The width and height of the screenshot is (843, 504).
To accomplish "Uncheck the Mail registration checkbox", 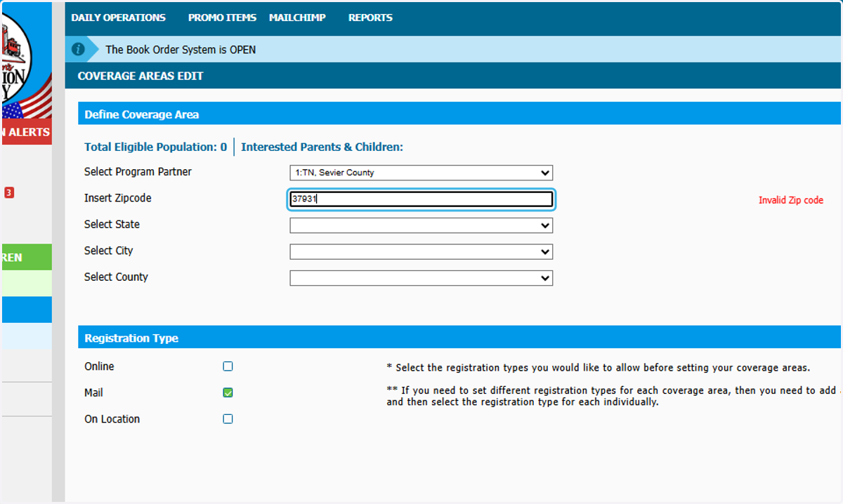I will click(228, 392).
